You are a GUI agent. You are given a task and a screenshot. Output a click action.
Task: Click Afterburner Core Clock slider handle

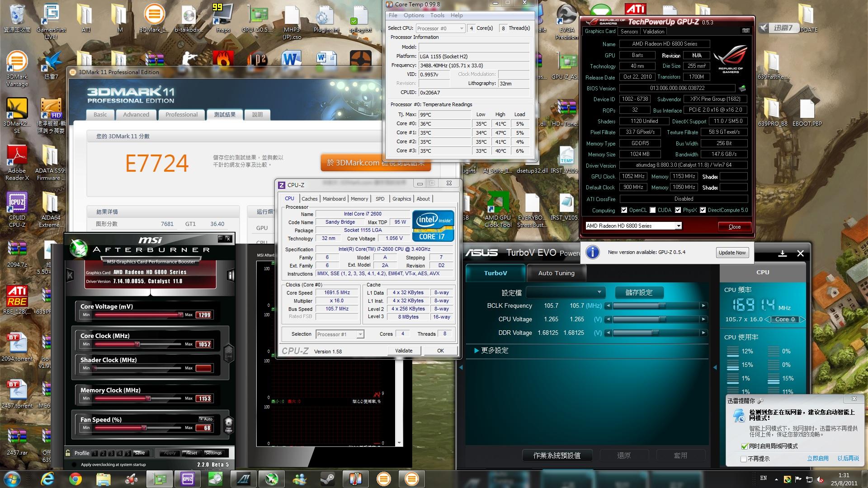click(x=137, y=344)
